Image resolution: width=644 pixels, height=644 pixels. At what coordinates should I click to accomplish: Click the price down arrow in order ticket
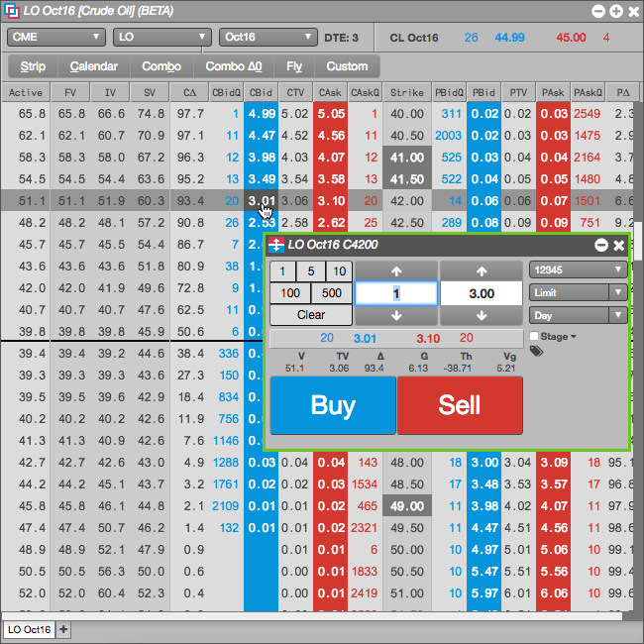pyautogui.click(x=482, y=315)
